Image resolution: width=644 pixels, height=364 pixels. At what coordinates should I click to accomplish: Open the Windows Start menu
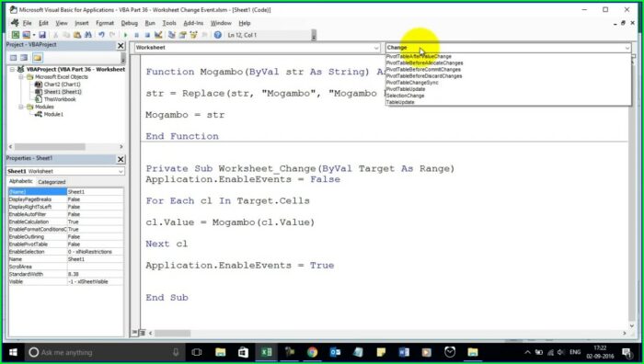(x=13, y=352)
